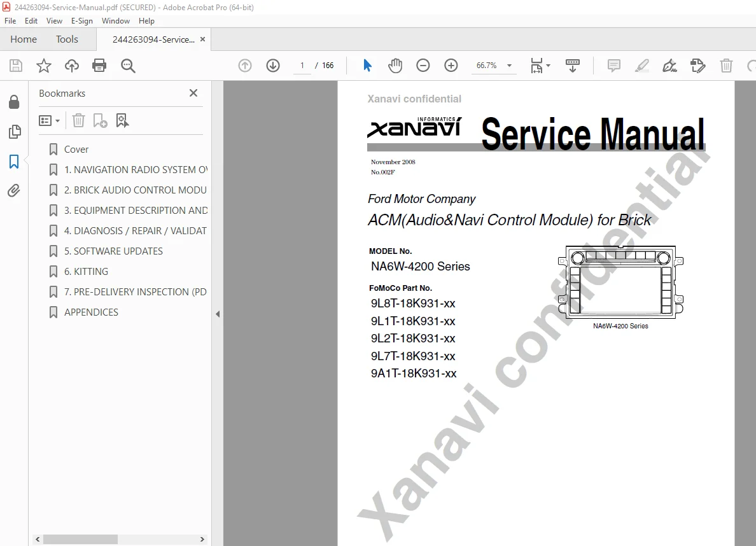This screenshot has height=546, width=756.
Task: Add file to starred favorites
Action: pos(44,66)
